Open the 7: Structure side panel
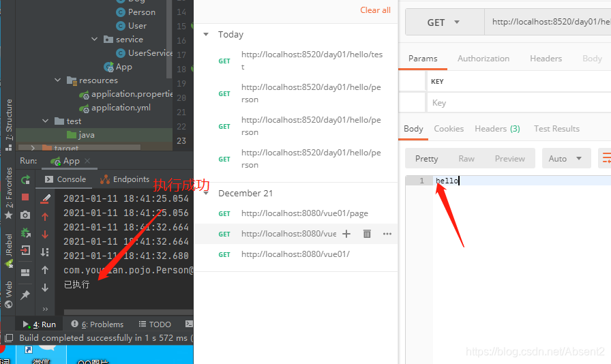This screenshot has height=364, width=611. click(x=9, y=124)
